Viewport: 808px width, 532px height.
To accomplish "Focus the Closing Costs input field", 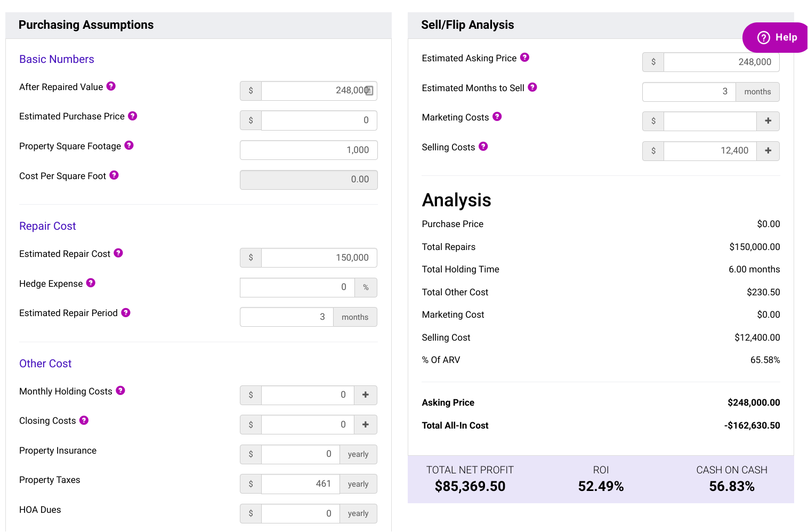I will click(x=308, y=425).
